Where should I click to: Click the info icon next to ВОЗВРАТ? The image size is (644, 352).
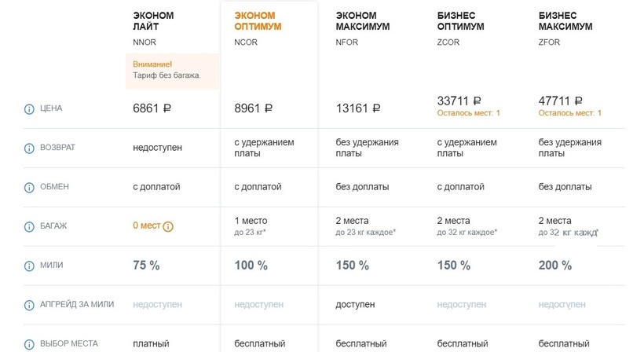click(x=30, y=148)
